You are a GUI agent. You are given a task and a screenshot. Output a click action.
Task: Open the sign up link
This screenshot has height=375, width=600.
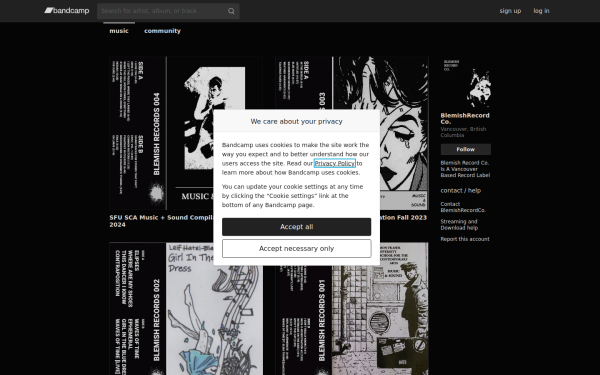pos(510,11)
